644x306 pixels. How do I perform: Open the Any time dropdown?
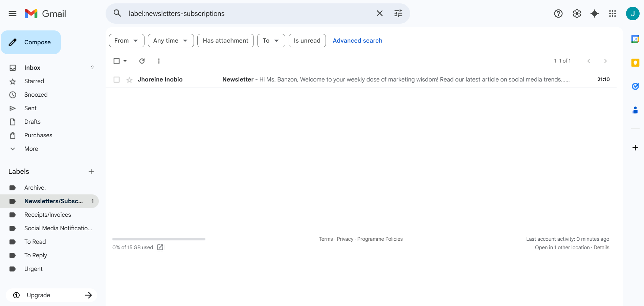coord(171,41)
